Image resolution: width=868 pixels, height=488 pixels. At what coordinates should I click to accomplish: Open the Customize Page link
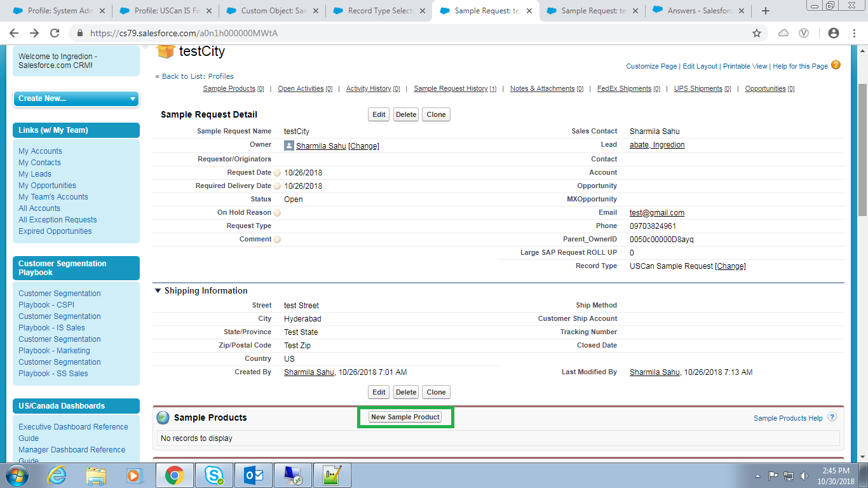pyautogui.click(x=652, y=66)
